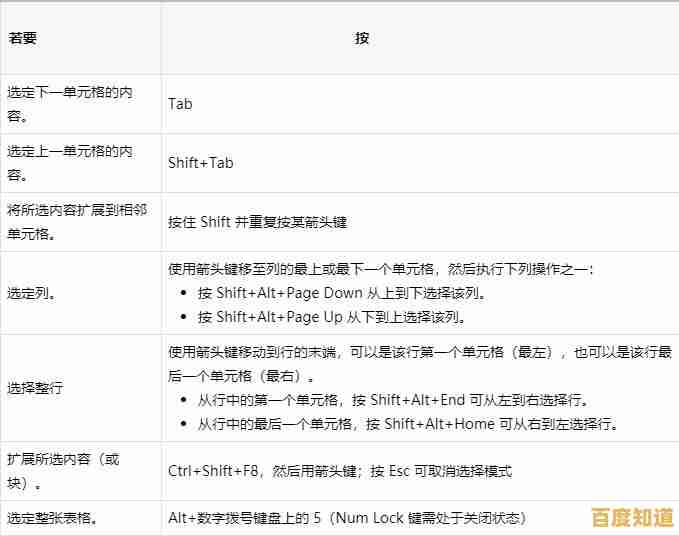This screenshot has width=679, height=536.
Task: Click the Shift+Alt+Home bullet item
Action: pyautogui.click(x=407, y=423)
